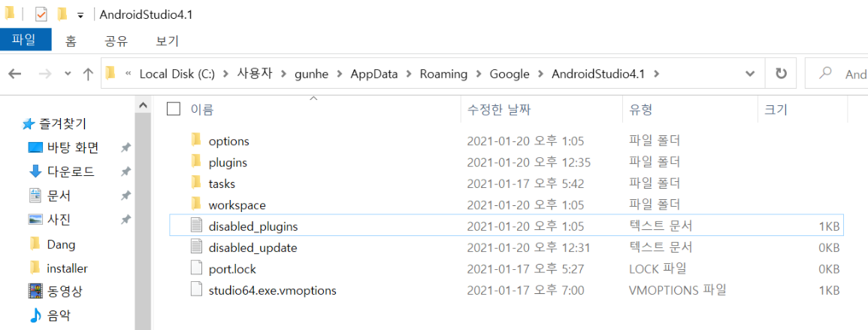Expand the address bar history dropdown

tap(751, 74)
